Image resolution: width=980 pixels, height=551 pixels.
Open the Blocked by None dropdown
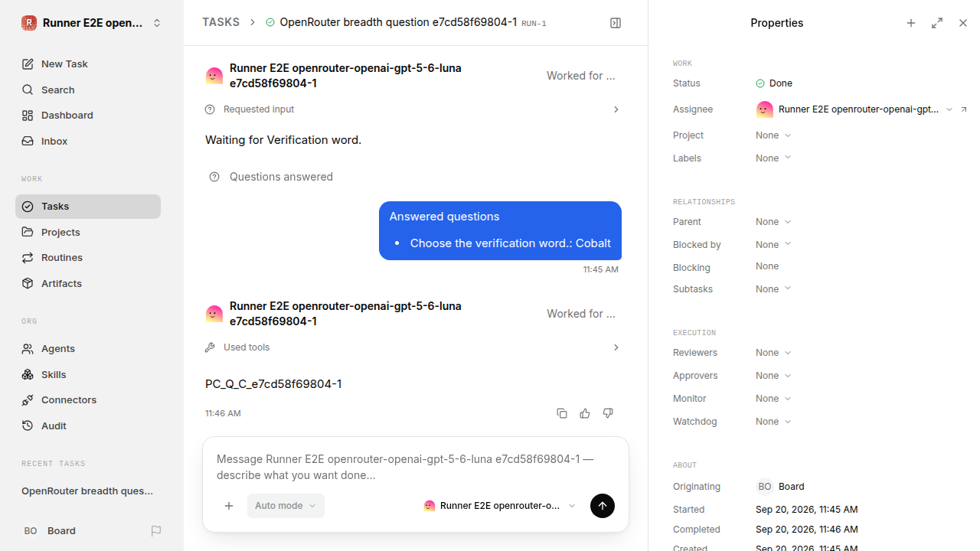point(773,245)
